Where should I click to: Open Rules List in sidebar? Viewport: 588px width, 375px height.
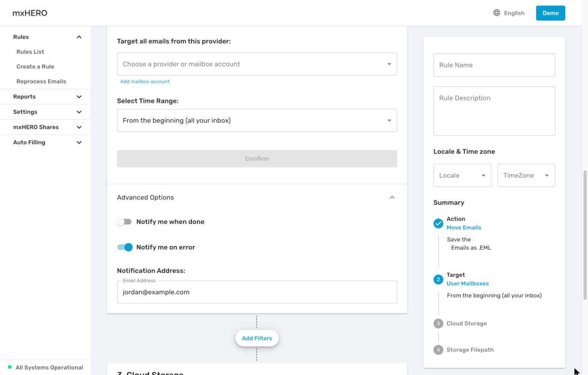coord(30,52)
